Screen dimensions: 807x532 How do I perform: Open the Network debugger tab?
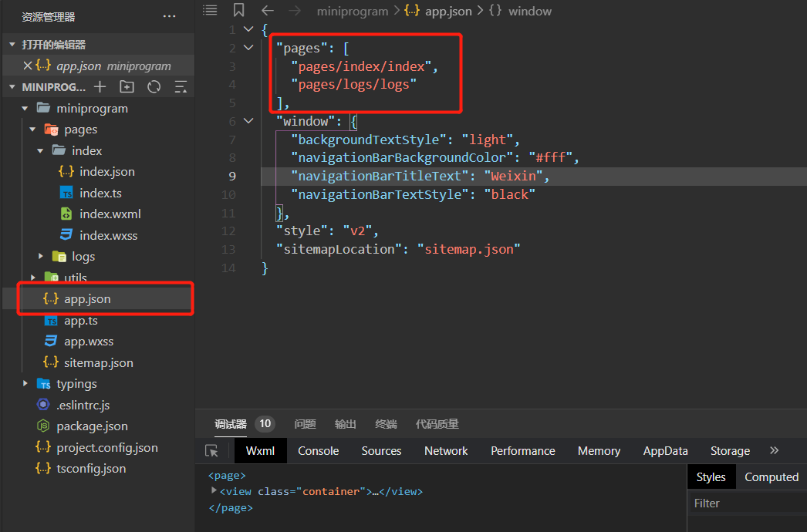pos(446,451)
